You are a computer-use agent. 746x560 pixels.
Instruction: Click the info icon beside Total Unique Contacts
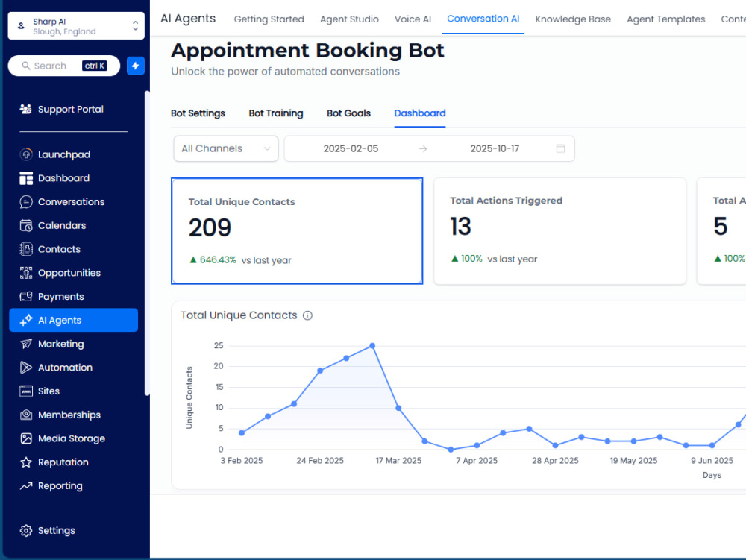pyautogui.click(x=308, y=315)
